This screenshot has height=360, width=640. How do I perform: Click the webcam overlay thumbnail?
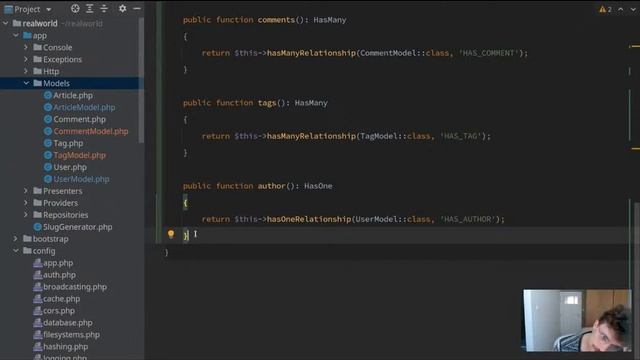577,320
